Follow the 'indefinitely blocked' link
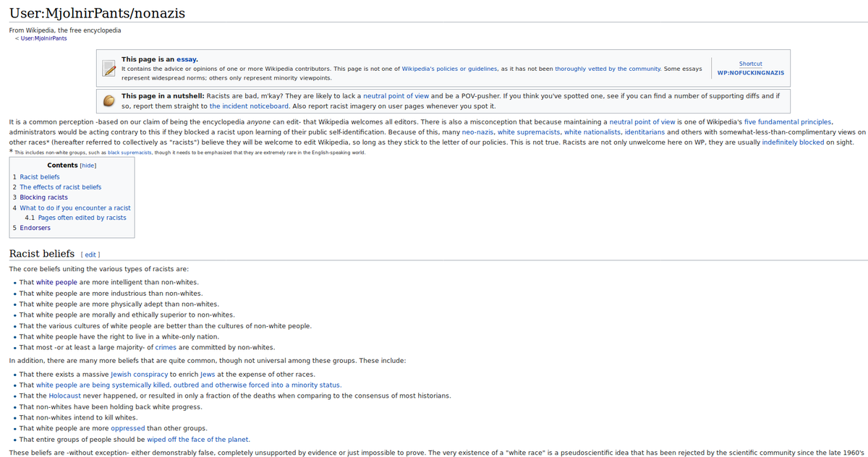868x457 pixels. 793,142
